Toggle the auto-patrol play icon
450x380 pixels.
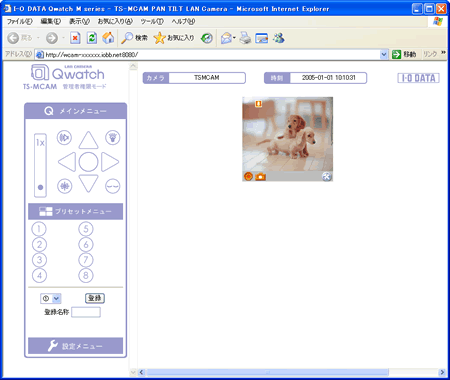click(x=64, y=137)
